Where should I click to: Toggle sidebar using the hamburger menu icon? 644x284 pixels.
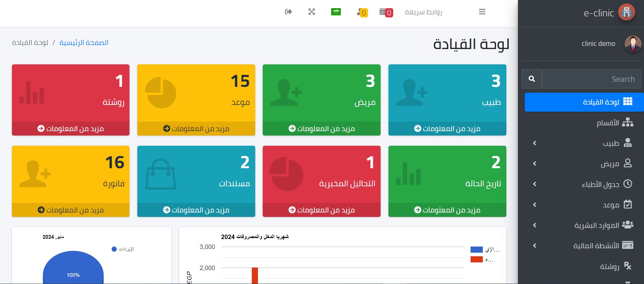(x=482, y=12)
